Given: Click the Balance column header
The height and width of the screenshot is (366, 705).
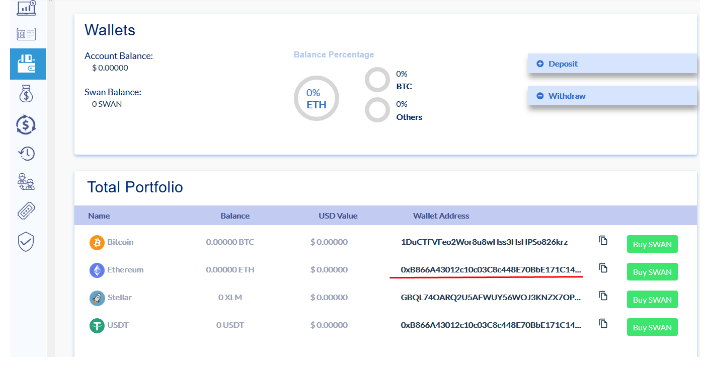Looking at the screenshot, I should point(235,216).
